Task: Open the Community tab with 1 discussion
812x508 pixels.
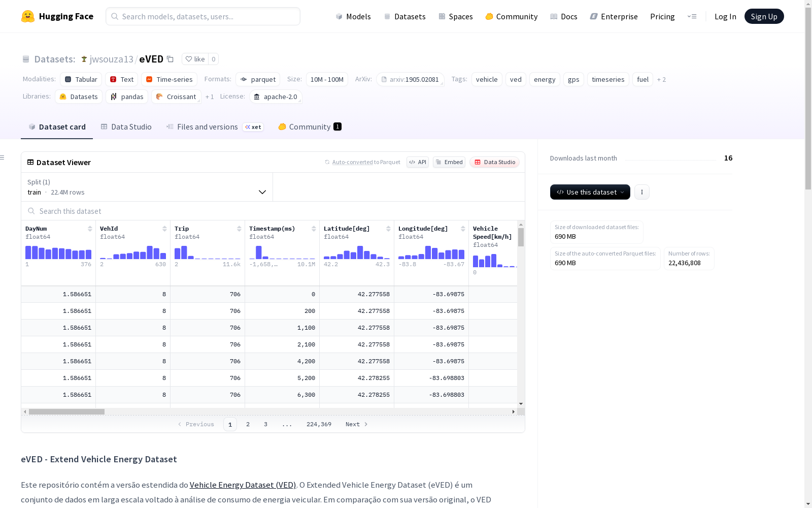Action: (x=310, y=127)
